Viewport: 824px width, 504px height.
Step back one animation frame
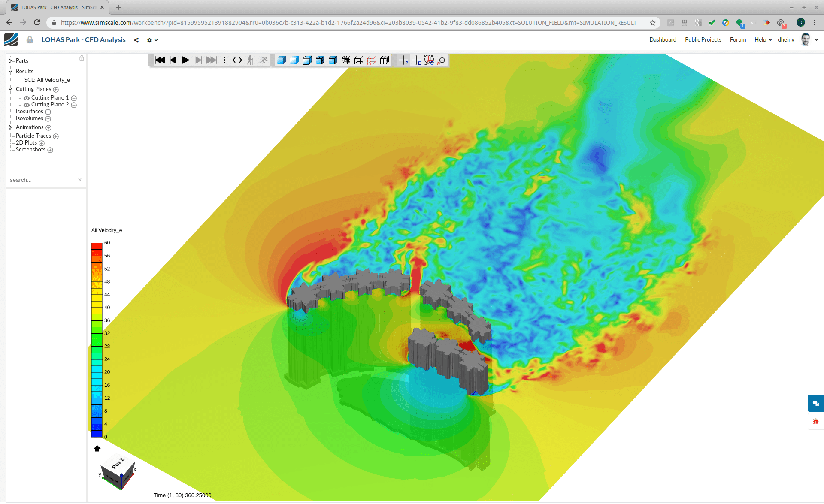point(173,60)
